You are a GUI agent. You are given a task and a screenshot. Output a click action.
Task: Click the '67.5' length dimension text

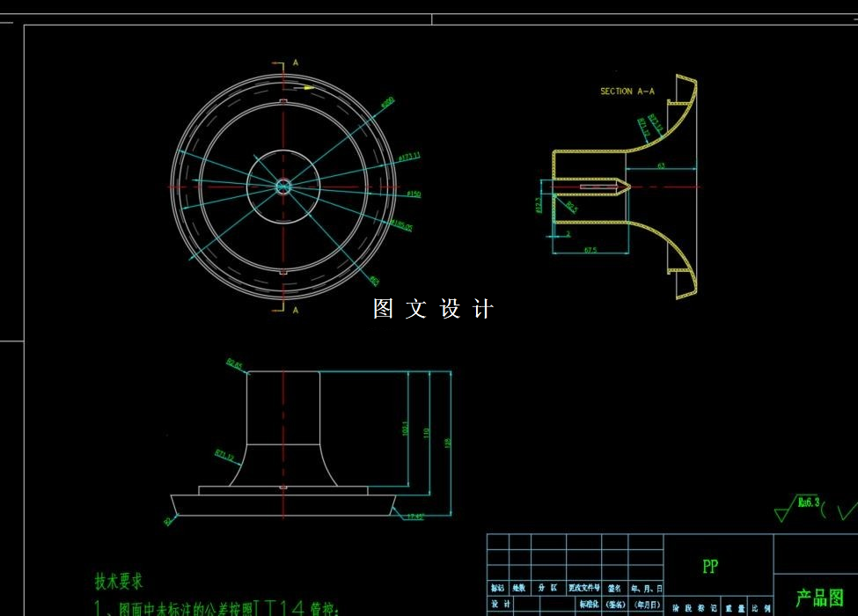point(590,250)
